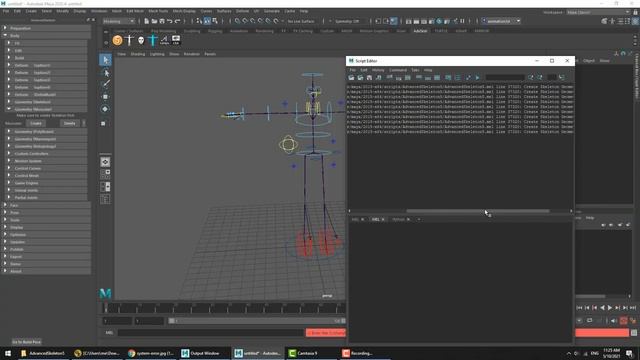Image resolution: width=640 pixels, height=360 pixels.
Task: Open Windows Start button on taskbar
Action: coord(8,353)
